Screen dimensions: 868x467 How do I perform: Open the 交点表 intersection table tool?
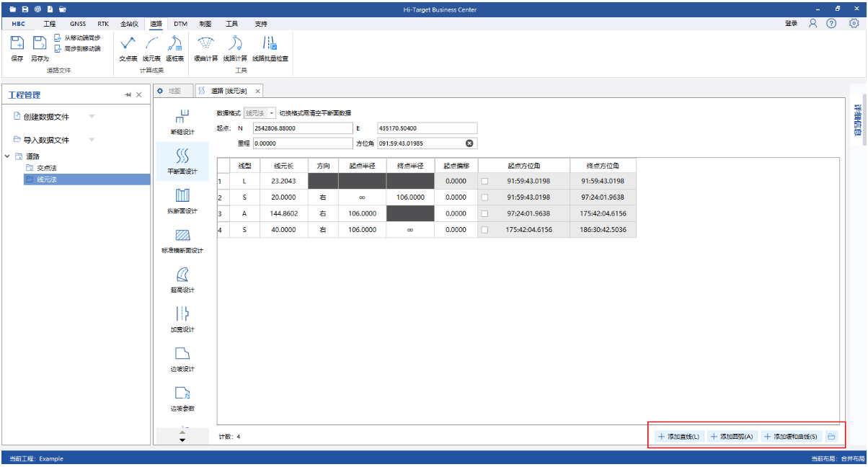point(128,48)
